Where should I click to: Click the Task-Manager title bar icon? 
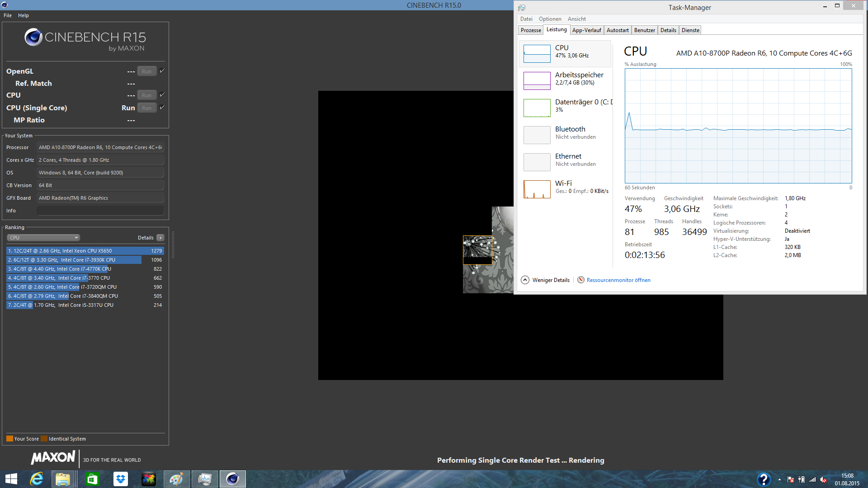tap(521, 7)
